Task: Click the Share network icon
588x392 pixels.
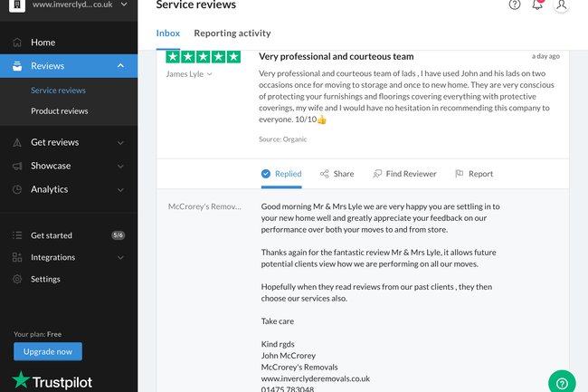Action: coord(325,174)
